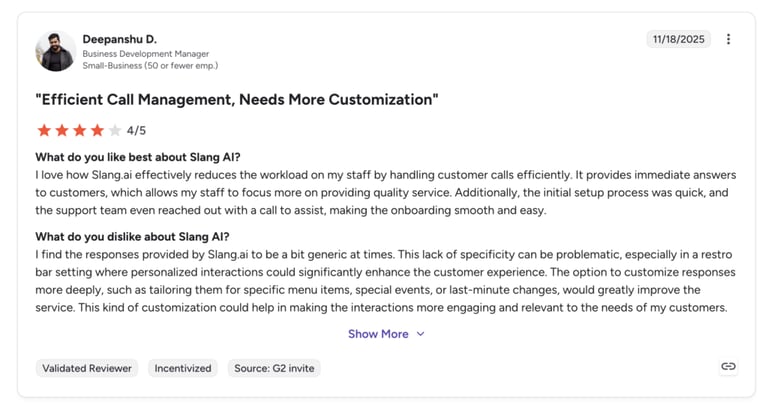Open the three-dot options menu
768x409 pixels.
tap(728, 39)
